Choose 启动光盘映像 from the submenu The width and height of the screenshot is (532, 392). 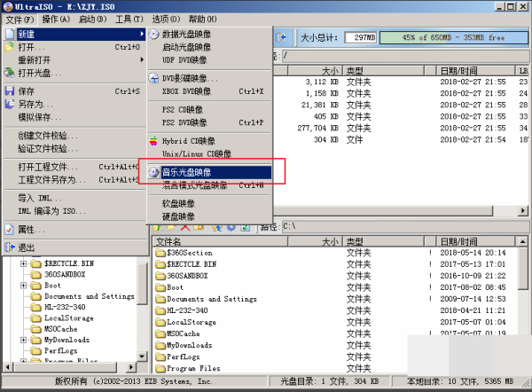(x=209, y=47)
